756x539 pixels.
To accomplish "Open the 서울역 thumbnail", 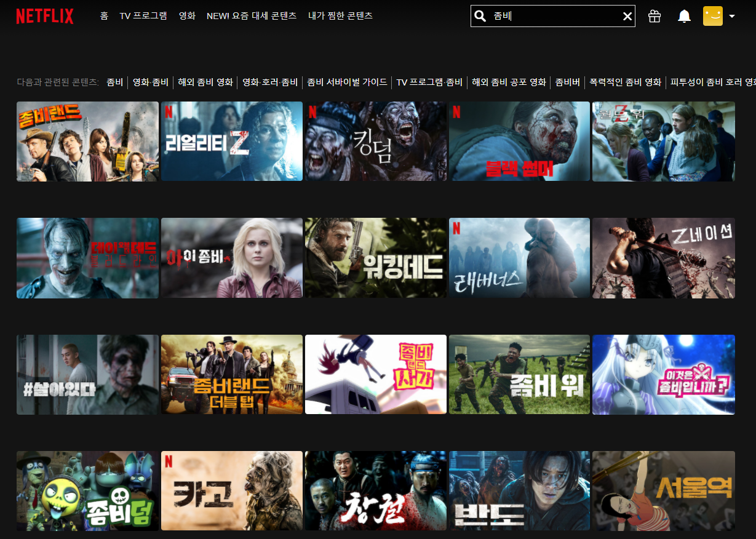I will tap(664, 491).
